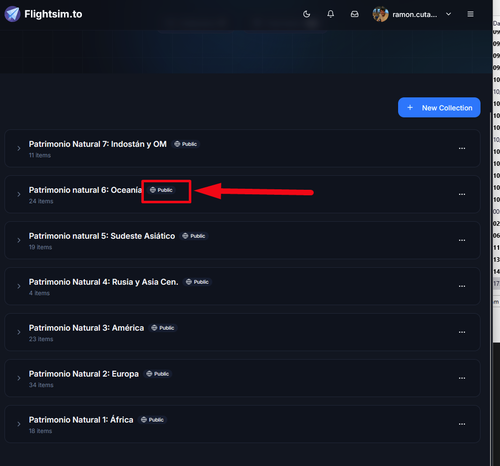Expand Patrimonio Natural 2: Europa collection
The width and height of the screenshot is (500, 466).
coord(19,378)
